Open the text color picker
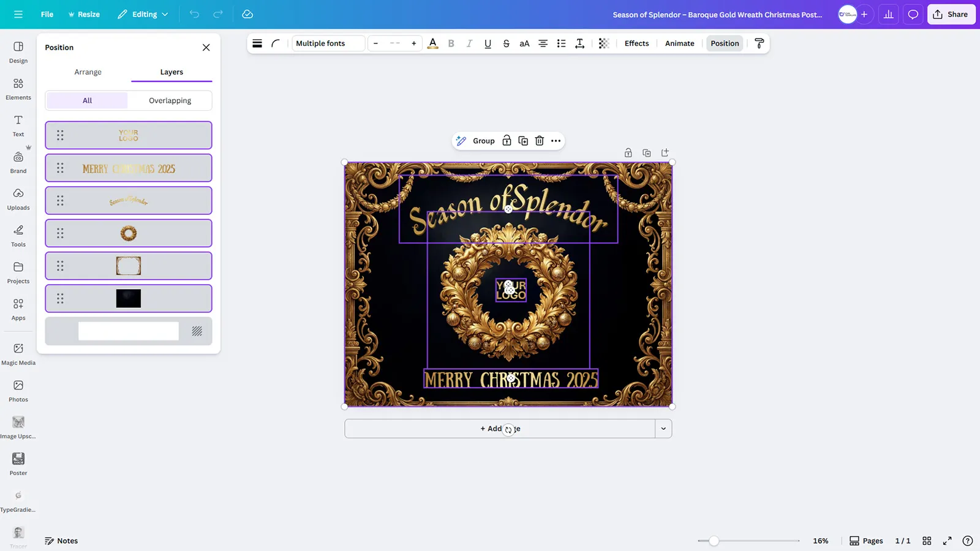This screenshot has width=980, height=551. pyautogui.click(x=433, y=43)
